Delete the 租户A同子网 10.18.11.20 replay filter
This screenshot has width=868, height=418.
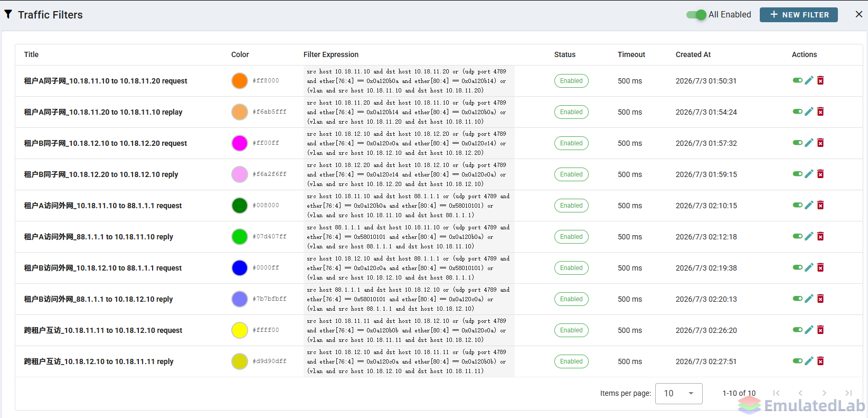click(820, 112)
